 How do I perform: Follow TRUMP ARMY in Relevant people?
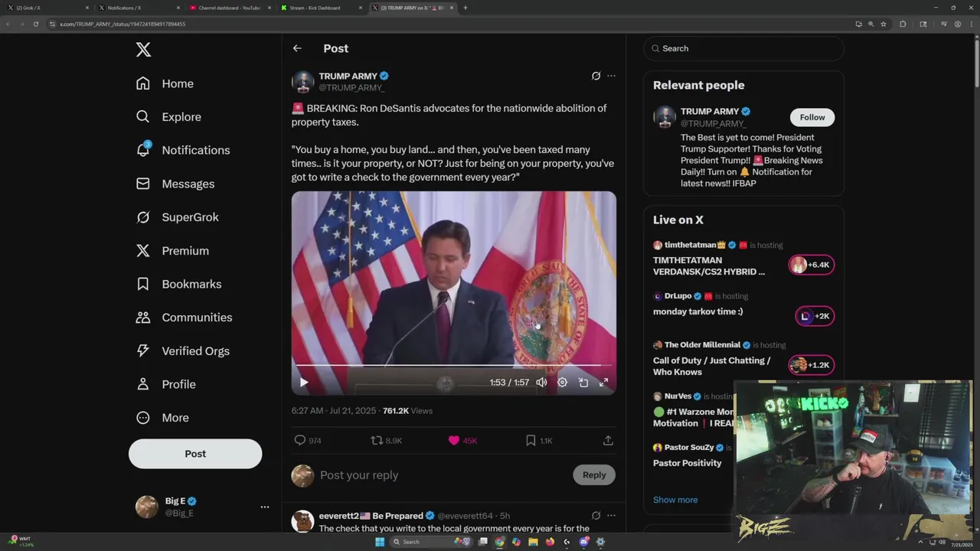(x=812, y=117)
